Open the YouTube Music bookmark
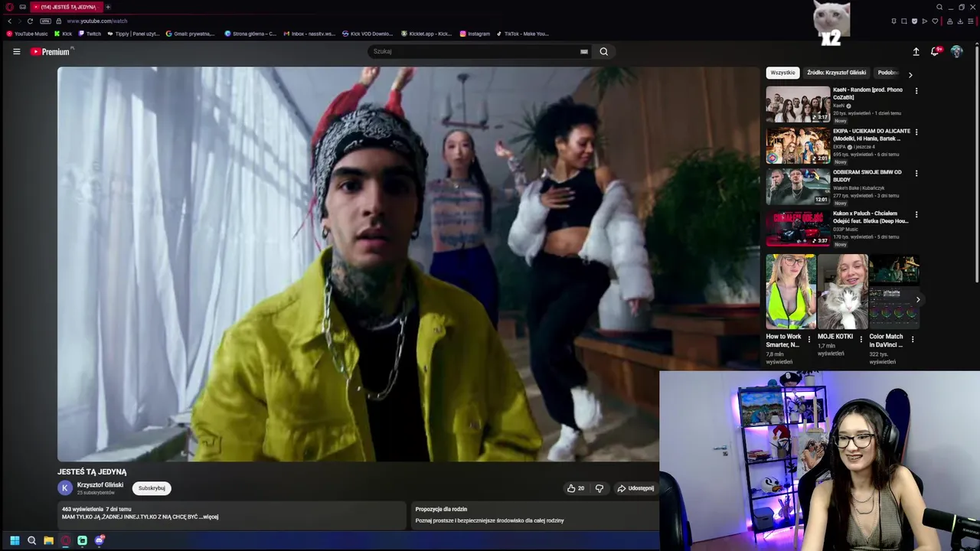 (27, 34)
